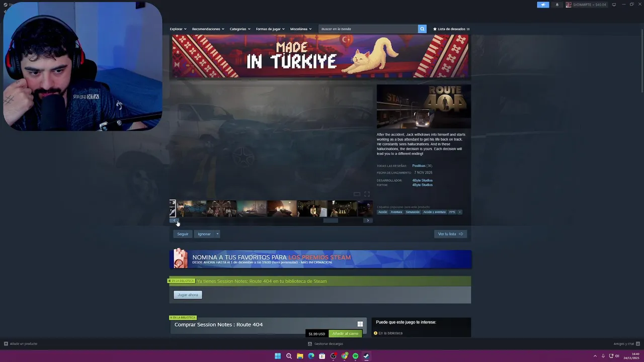Open File Explorer from taskbar
This screenshot has width=644, height=362.
[x=300, y=356]
